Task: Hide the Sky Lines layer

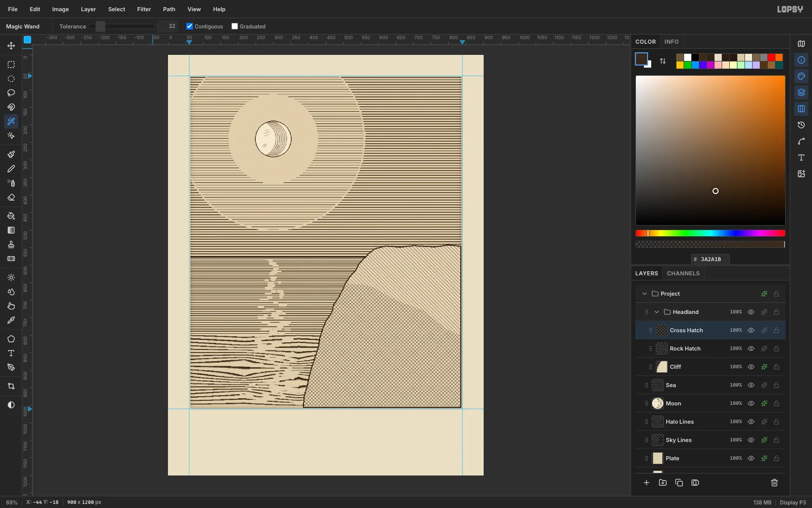Action: 751,440
